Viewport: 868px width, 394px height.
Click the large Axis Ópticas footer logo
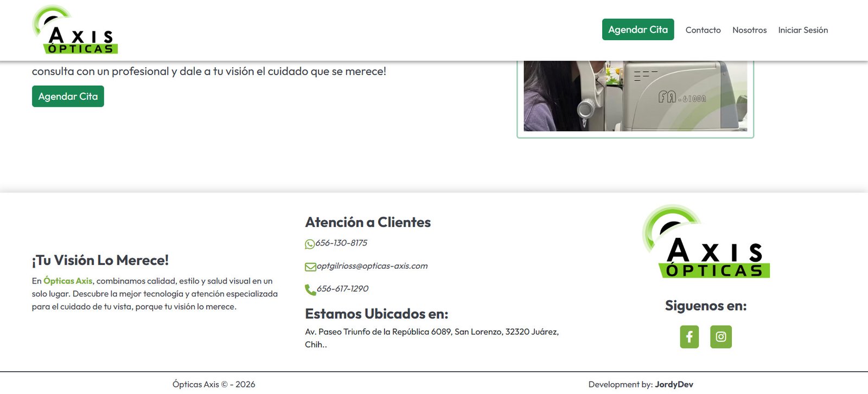[705, 242]
